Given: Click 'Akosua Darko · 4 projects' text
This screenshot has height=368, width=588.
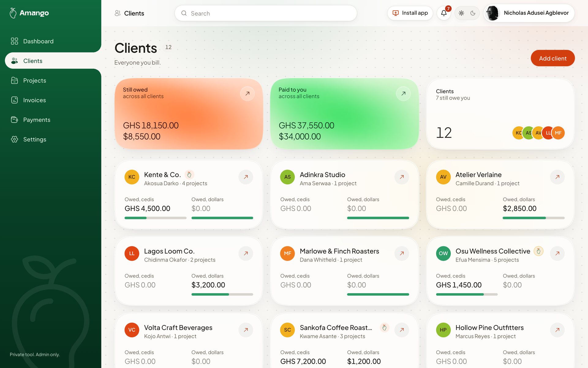Looking at the screenshot, I should [175, 183].
